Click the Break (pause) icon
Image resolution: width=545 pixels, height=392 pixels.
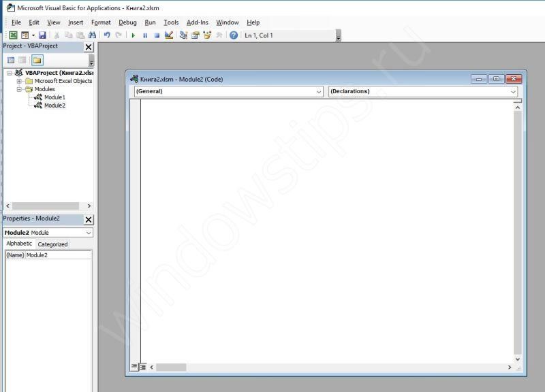145,35
